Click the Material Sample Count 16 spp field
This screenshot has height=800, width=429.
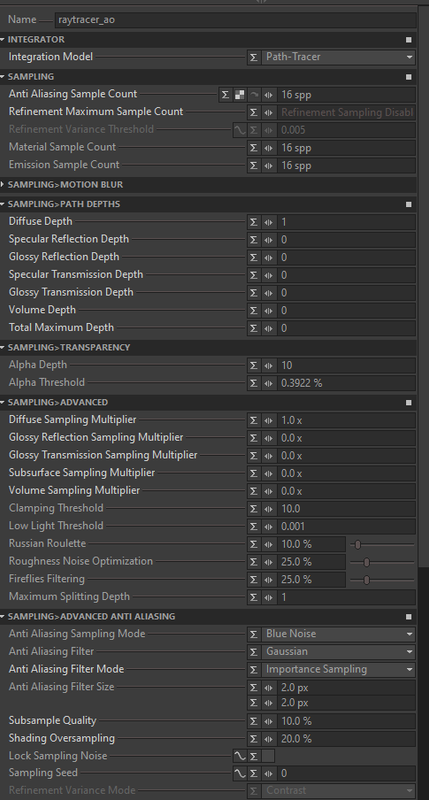(346, 147)
